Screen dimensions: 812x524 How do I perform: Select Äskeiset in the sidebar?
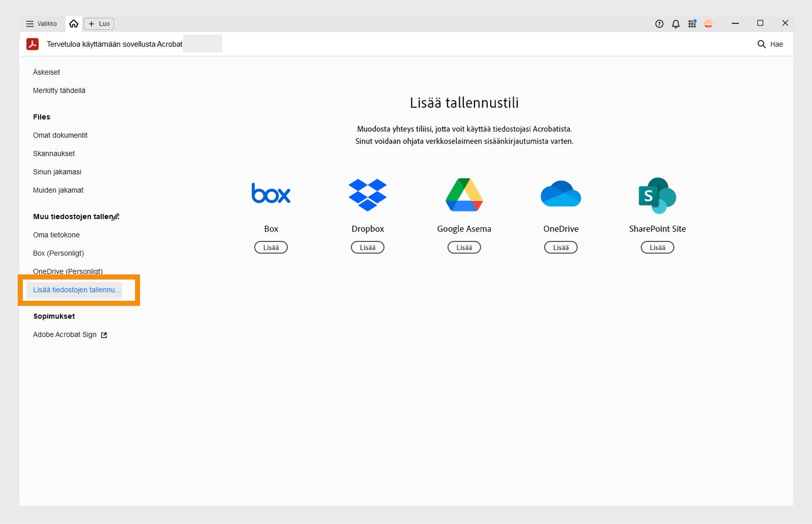[x=47, y=73]
